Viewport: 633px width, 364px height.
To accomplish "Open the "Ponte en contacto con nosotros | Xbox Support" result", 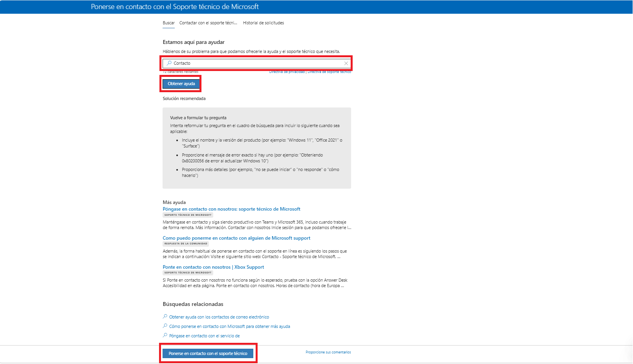I will [x=214, y=267].
